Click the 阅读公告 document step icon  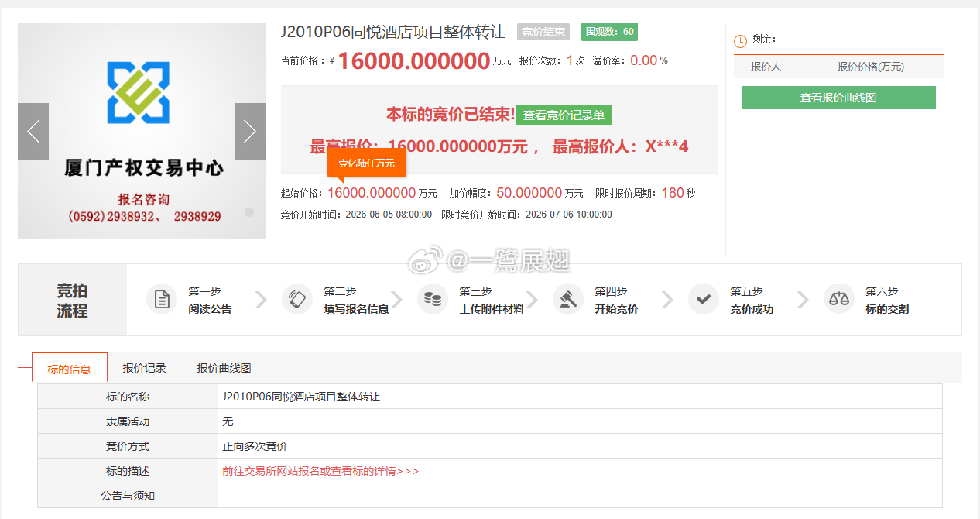[x=162, y=299]
